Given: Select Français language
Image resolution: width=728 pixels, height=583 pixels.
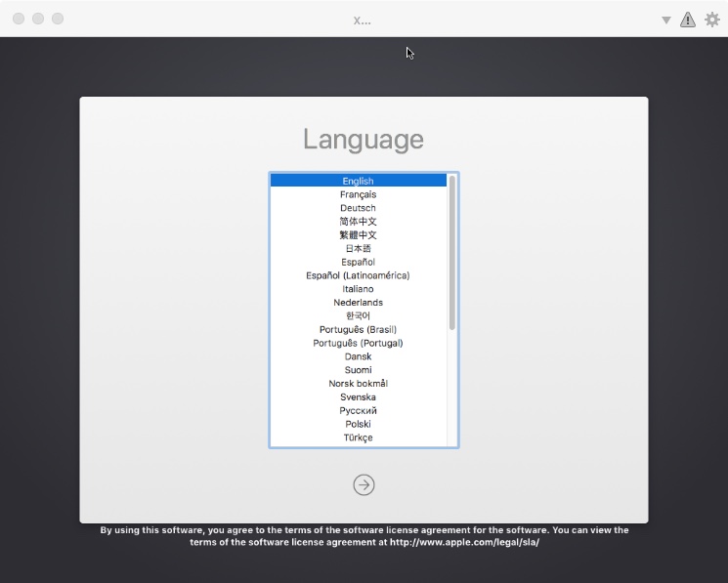Looking at the screenshot, I should click(358, 194).
